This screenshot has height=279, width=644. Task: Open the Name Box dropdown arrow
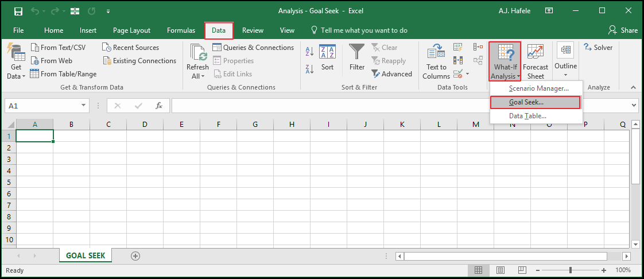(84, 106)
